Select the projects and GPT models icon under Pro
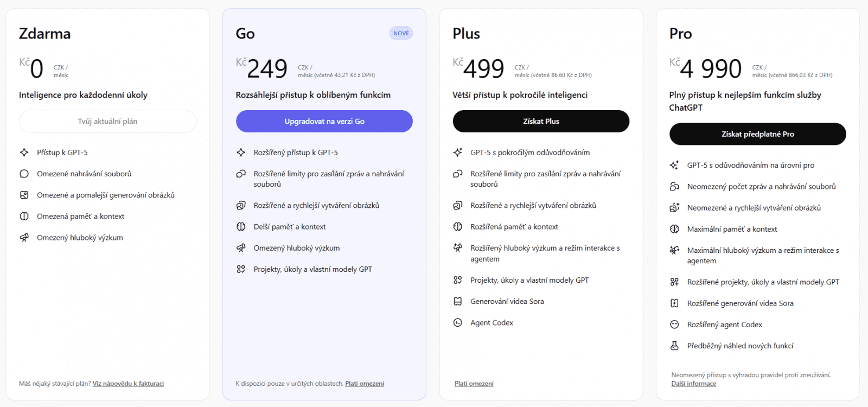Viewport: 868px width, 407px height. point(674,282)
